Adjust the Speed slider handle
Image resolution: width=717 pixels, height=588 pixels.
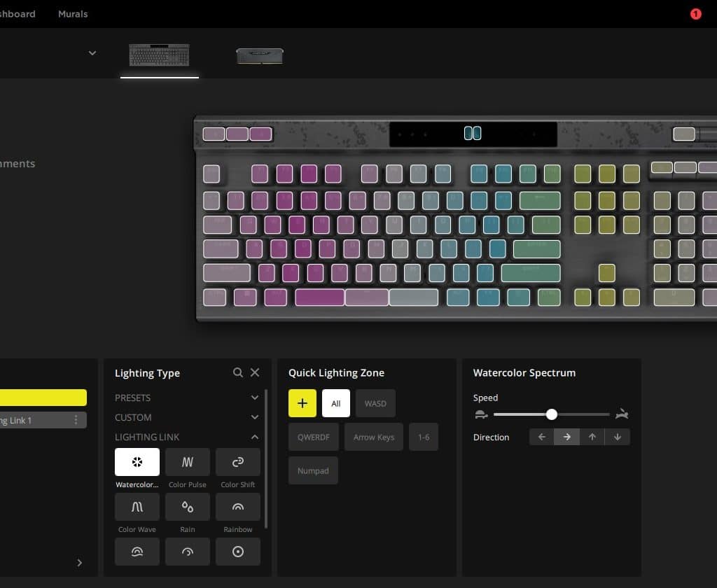[552, 414]
